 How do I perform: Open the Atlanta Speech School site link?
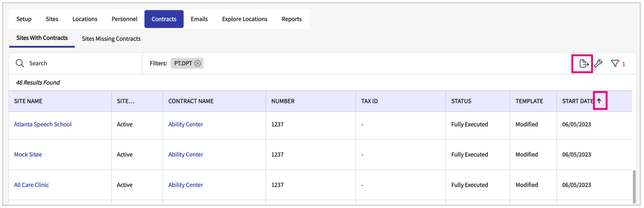pyautogui.click(x=43, y=125)
